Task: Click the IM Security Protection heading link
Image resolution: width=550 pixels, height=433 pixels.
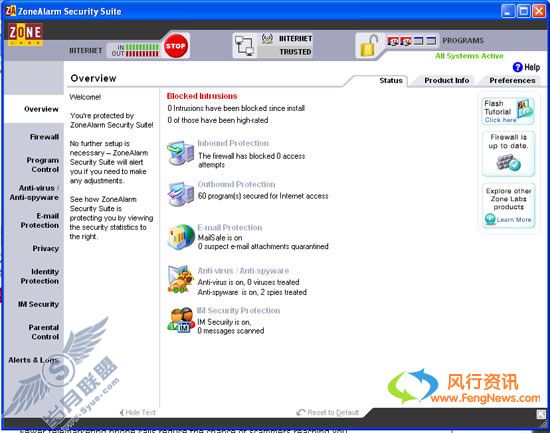Action: (239, 310)
